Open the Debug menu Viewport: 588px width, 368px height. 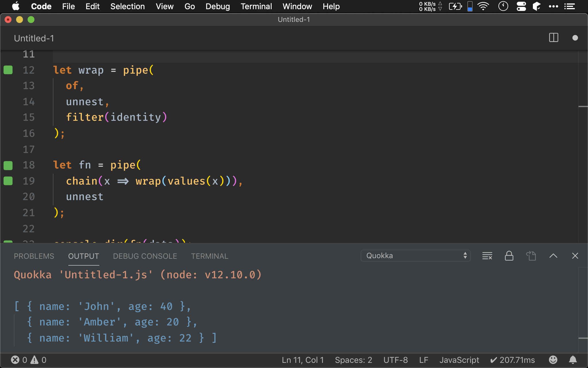218,6
